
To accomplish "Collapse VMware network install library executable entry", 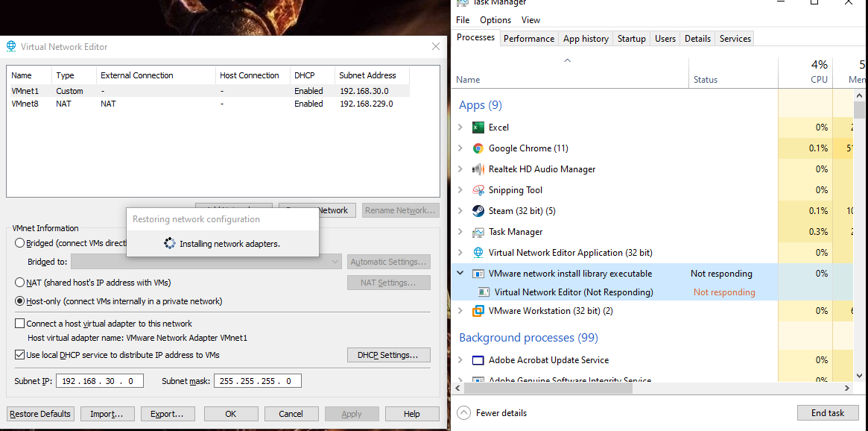I will click(x=460, y=273).
